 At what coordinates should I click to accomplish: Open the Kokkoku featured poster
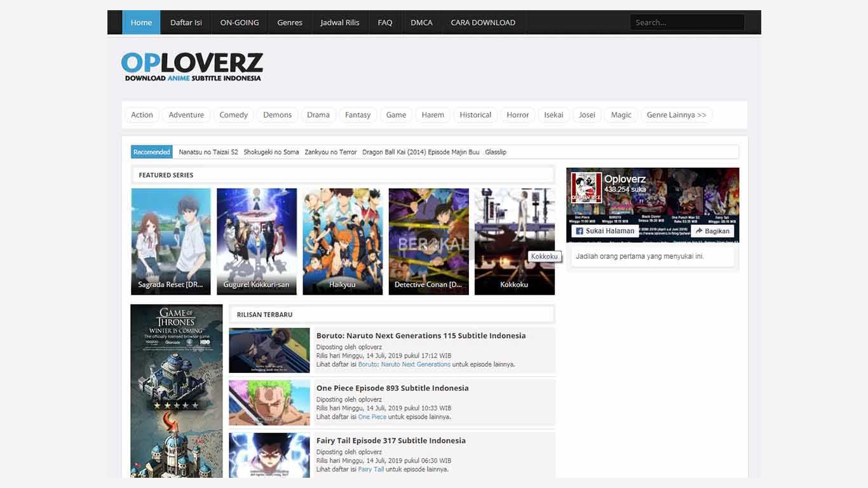point(514,241)
